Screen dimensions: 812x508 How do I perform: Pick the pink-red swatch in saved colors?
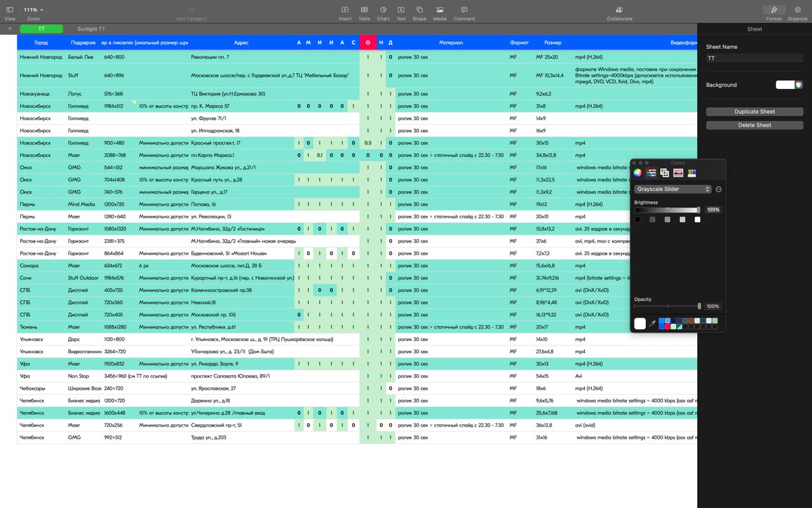[x=667, y=326]
